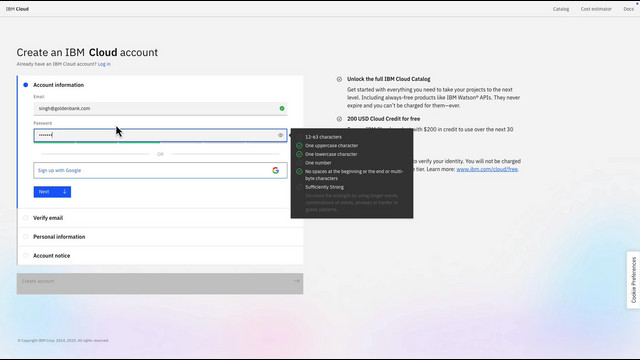Open the Docs link in header
Viewport: 640px width, 360px height.
[x=629, y=9]
